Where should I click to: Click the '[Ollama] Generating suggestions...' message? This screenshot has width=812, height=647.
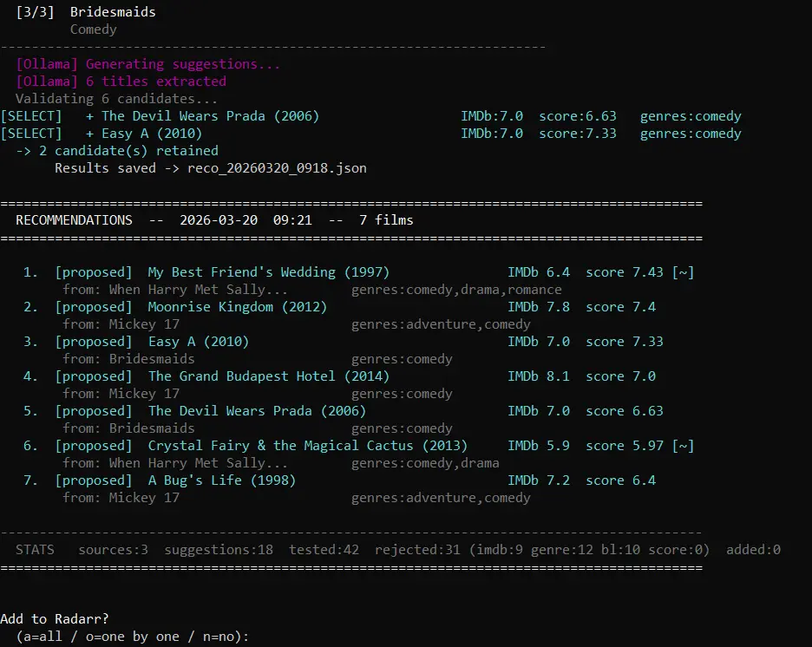[148, 64]
